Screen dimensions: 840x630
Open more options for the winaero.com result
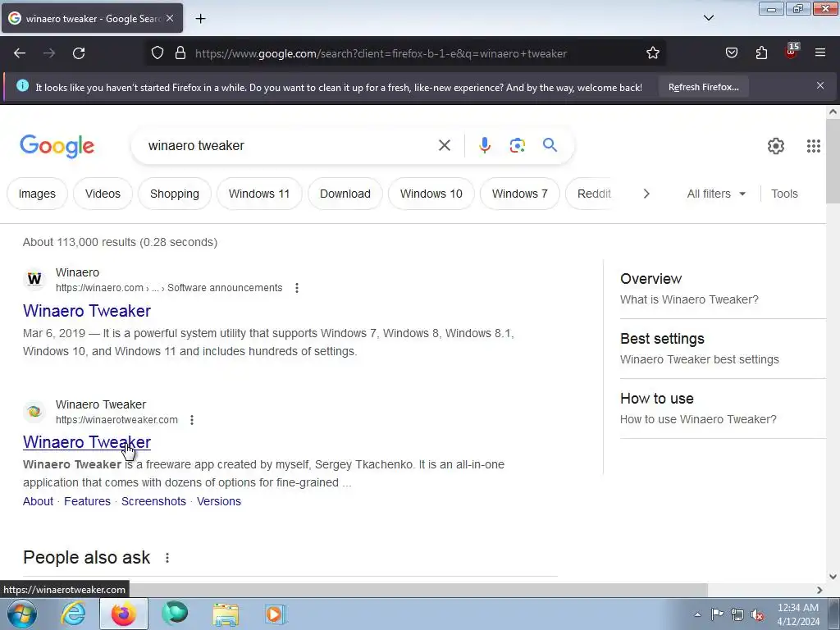click(297, 288)
